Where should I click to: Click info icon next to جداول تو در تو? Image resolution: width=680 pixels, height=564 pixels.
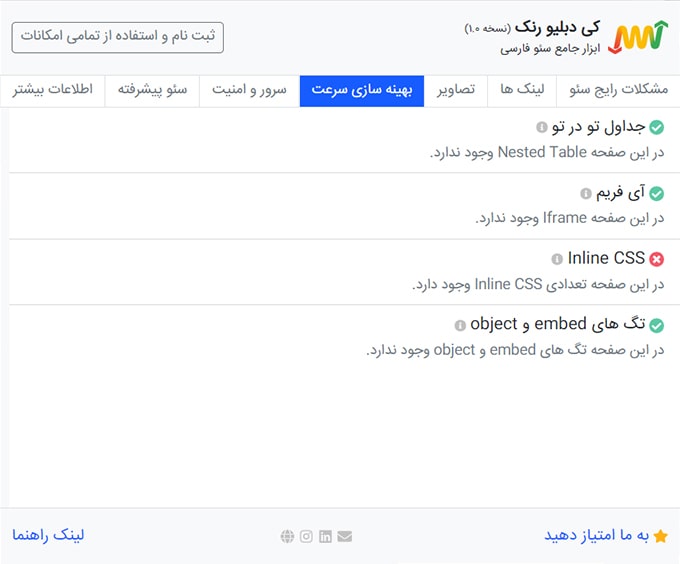[542, 127]
